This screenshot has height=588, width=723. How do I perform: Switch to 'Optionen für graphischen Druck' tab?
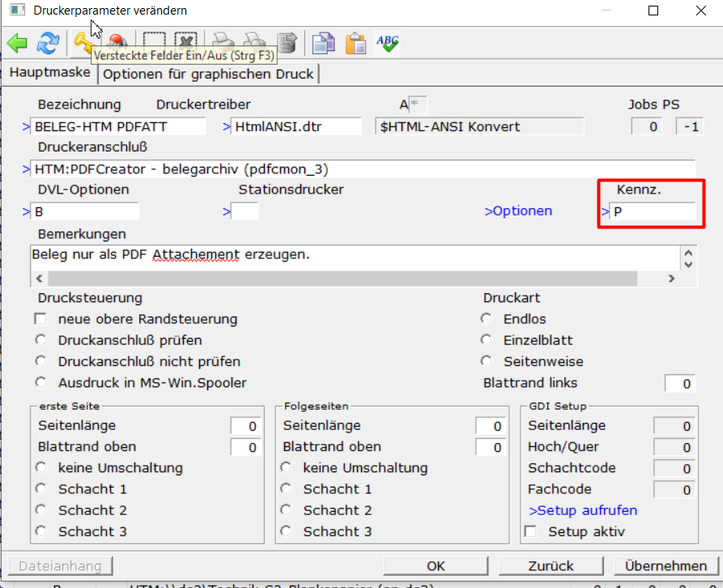(x=209, y=75)
